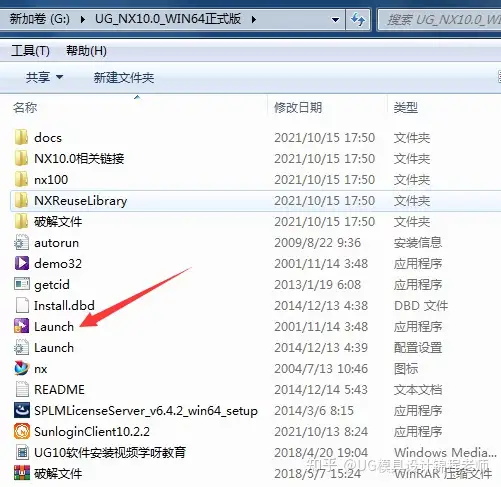Click the date 2013/1/19 6:08
Screen dimensions: 501x487
[317, 284]
